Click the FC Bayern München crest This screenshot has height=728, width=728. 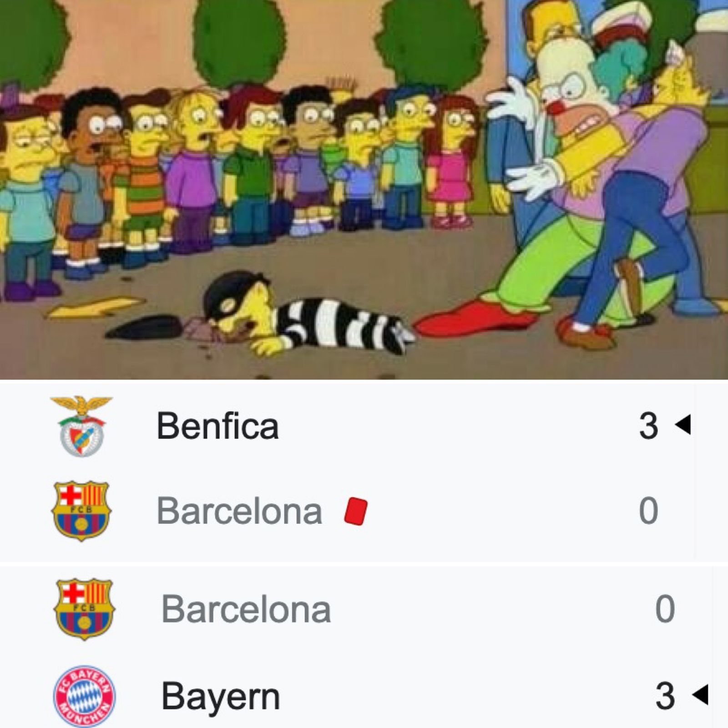click(x=84, y=696)
